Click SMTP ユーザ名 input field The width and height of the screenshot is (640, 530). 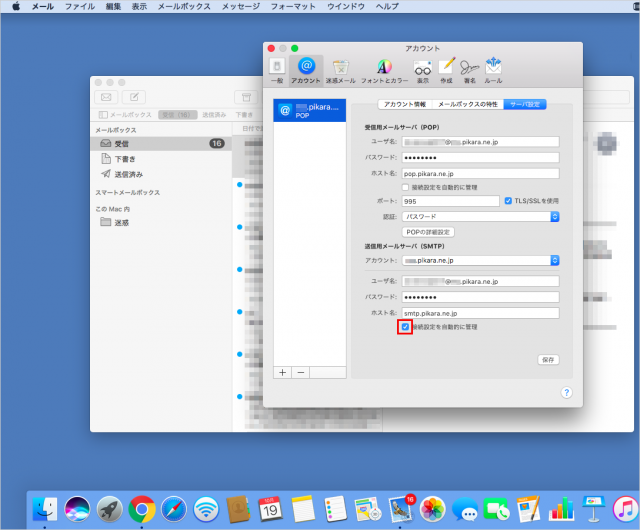click(x=480, y=281)
